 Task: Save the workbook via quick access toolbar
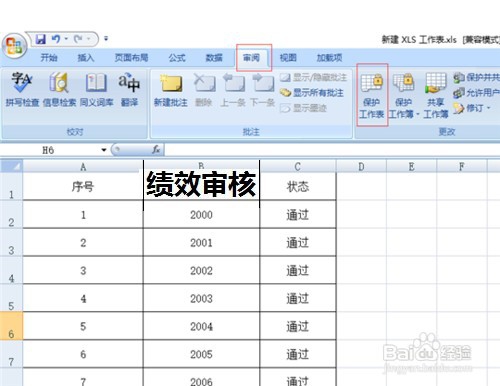41,39
